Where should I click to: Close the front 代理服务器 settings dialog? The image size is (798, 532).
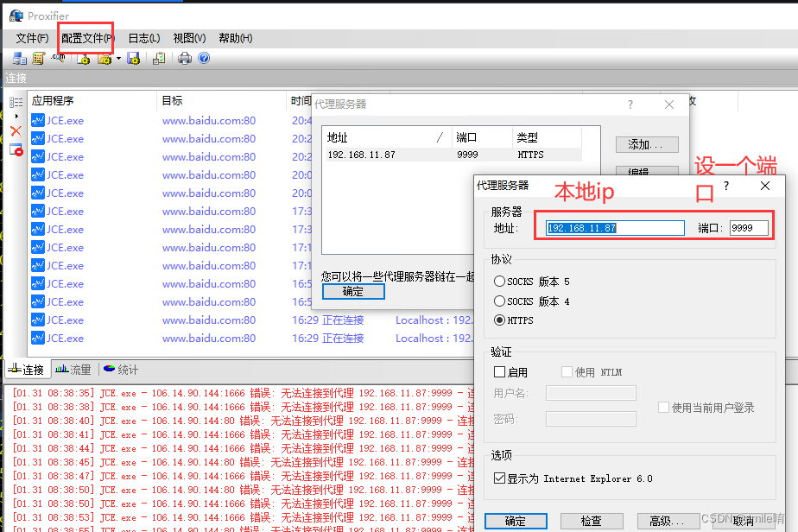point(765,186)
